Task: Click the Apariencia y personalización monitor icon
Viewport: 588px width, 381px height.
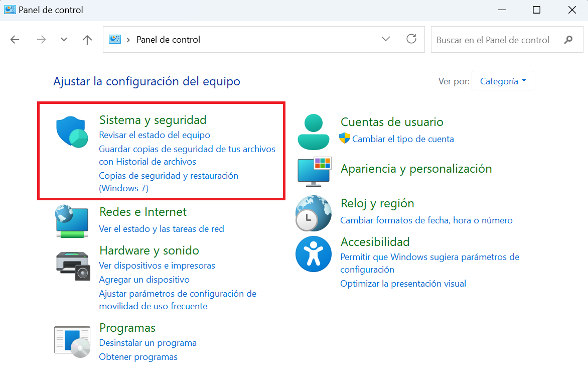Action: [313, 171]
